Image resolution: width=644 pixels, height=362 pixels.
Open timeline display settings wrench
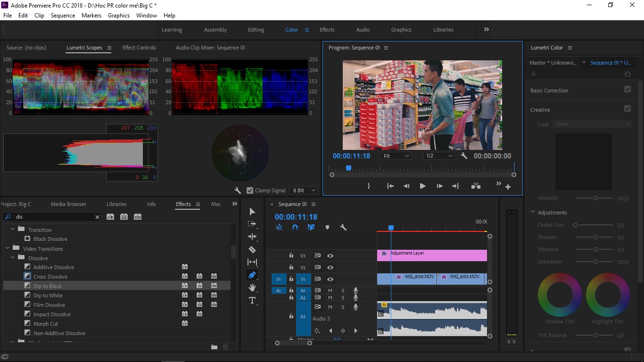343,227
